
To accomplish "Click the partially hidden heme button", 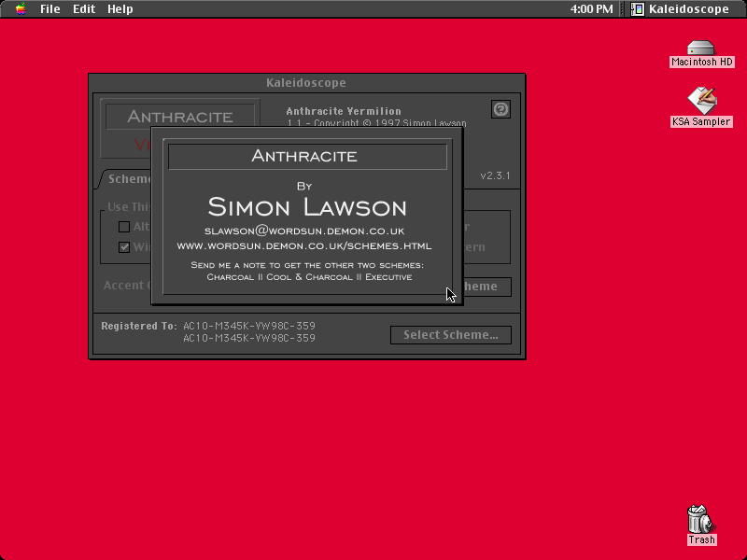I will pyautogui.click(x=486, y=287).
